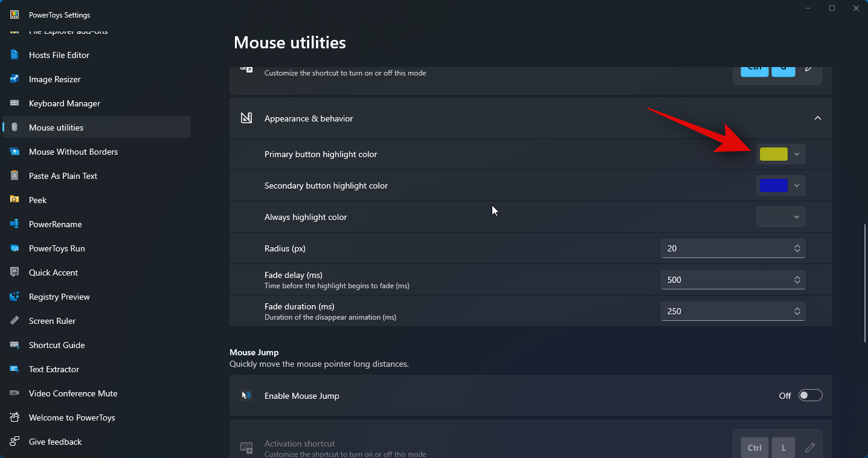Viewport: 868px width, 458px height.
Task: Click the Image Resizer sidebar icon
Action: (15, 79)
